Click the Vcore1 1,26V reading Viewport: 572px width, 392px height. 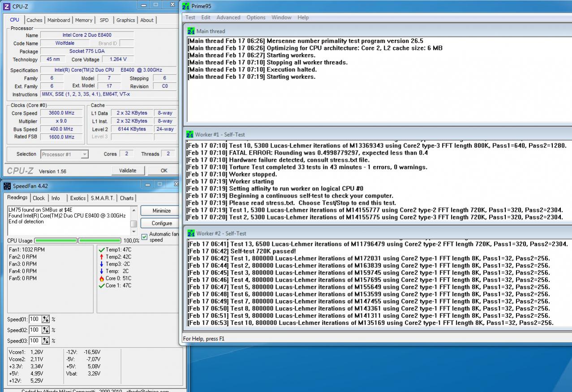(x=26, y=352)
